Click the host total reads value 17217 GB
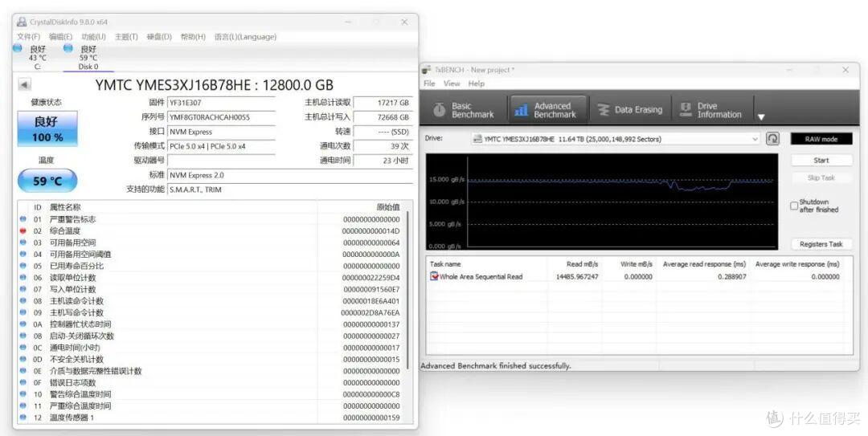Image resolution: width=868 pixels, height=436 pixels. point(383,102)
